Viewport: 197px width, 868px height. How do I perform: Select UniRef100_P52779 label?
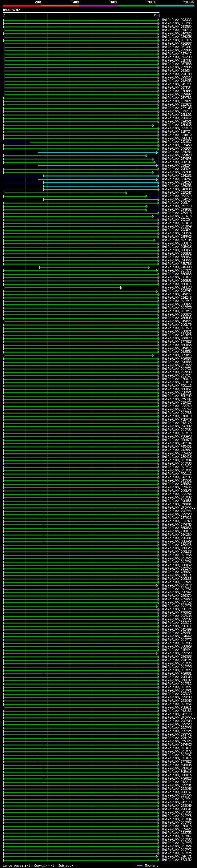177,196
